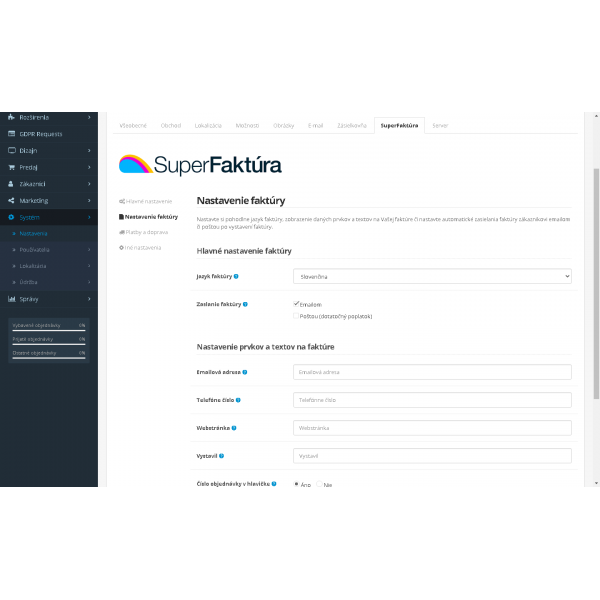Image resolution: width=600 pixels, height=600 pixels.
Task: Enable sending invoice by Emailom checkbox
Action: click(296, 304)
